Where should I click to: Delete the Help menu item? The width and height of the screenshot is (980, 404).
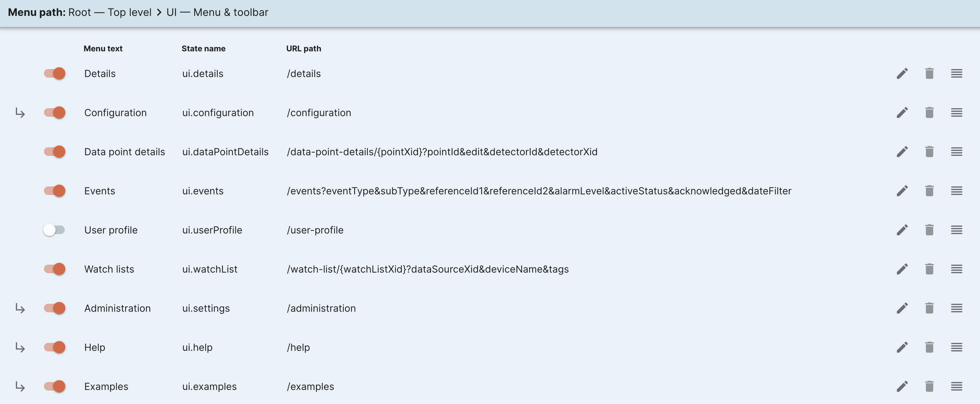(929, 347)
